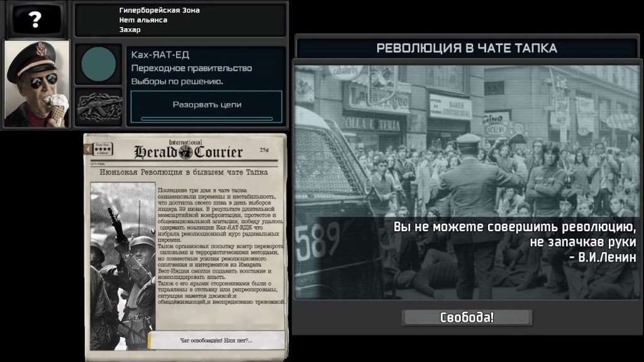Open the 'Разорвать цепи' focus button
Image resolution: width=644 pixels, height=362 pixels.
coord(206,106)
